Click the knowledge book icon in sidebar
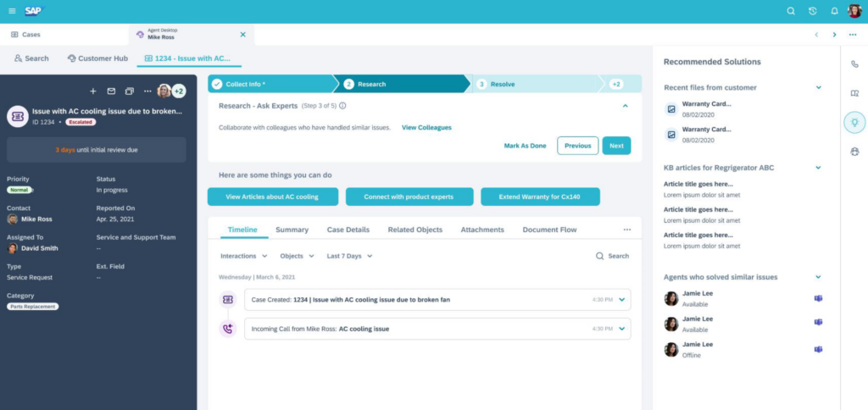Screen dimensions: 868x410 tap(854, 93)
